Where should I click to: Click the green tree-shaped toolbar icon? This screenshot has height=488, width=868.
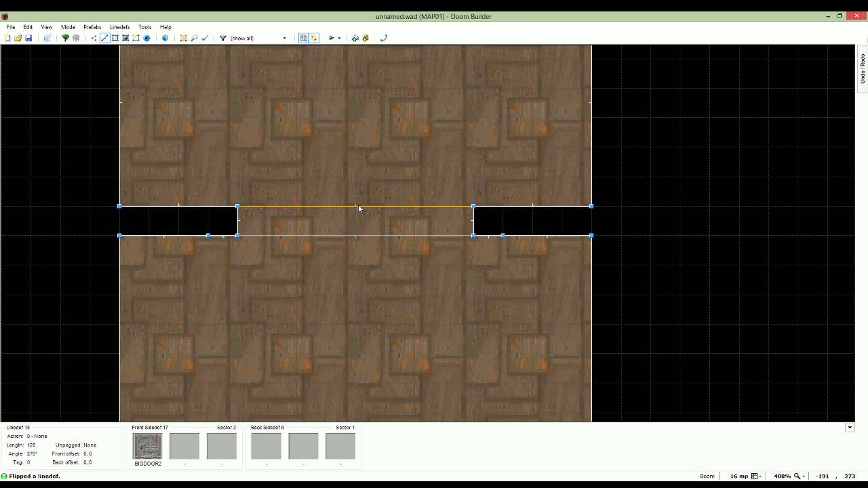tap(65, 38)
